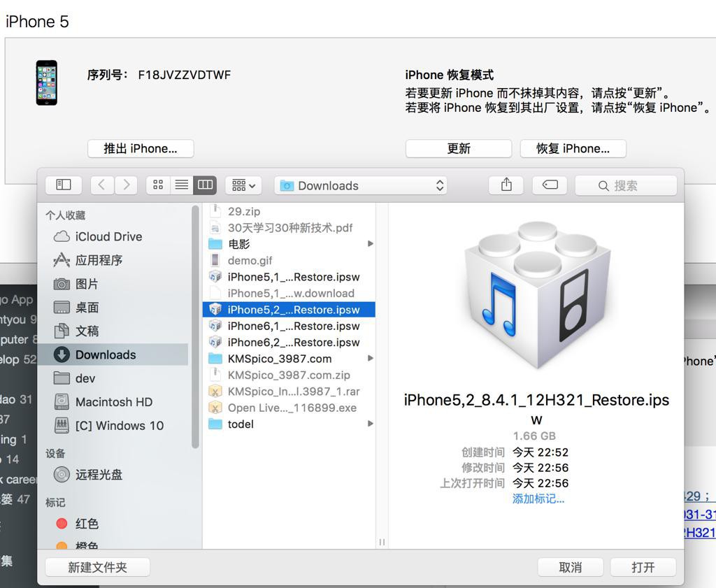This screenshot has height=588, width=716.
Task: Expand the KMSpico_3987.com folder arrow
Action: pyautogui.click(x=371, y=359)
